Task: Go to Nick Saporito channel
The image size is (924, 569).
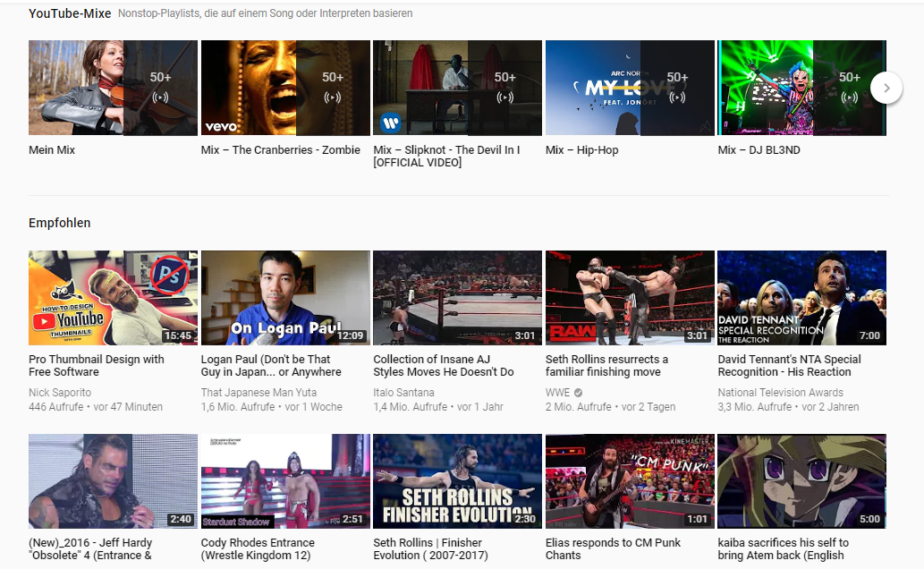Action: [x=60, y=393]
